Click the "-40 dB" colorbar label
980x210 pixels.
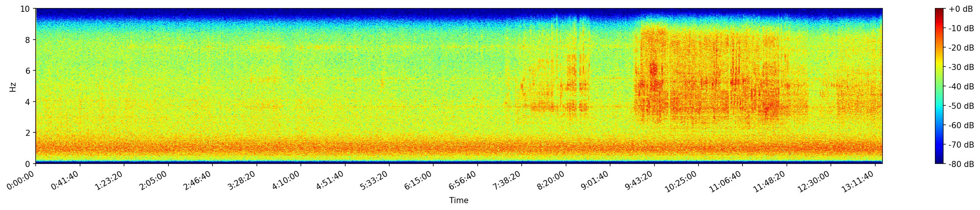click(x=961, y=87)
